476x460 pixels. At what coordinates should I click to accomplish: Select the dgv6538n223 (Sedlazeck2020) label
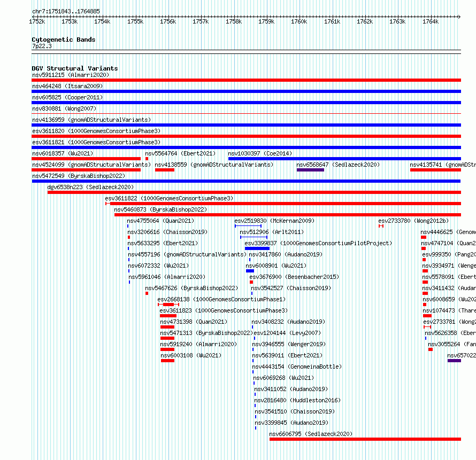(90, 187)
